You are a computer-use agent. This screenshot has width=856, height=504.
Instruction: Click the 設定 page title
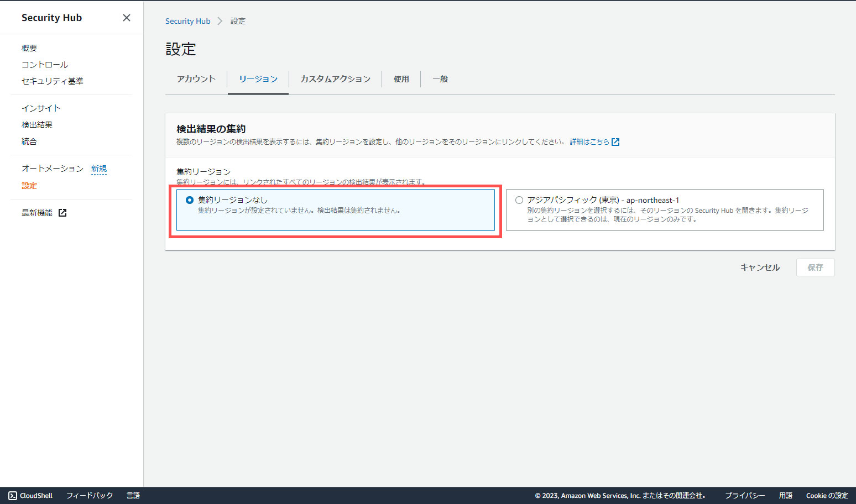[x=181, y=49]
